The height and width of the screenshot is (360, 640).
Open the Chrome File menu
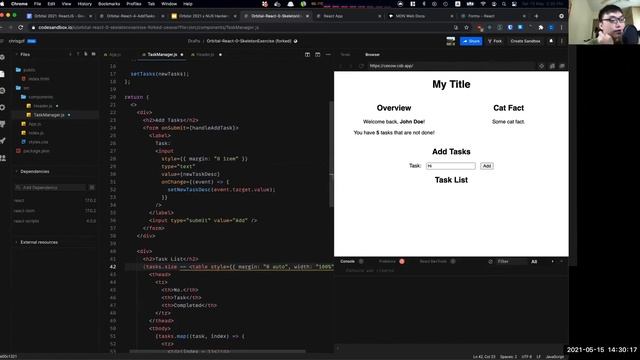tap(37, 4)
